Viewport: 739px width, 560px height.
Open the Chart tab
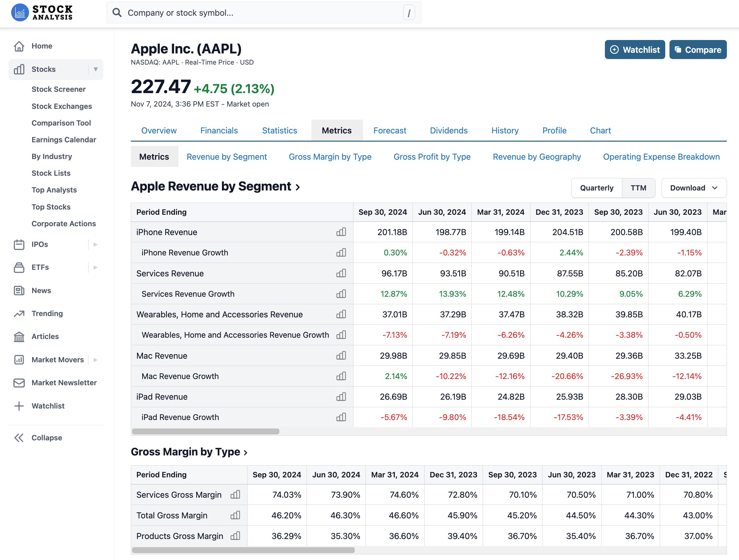tap(600, 130)
